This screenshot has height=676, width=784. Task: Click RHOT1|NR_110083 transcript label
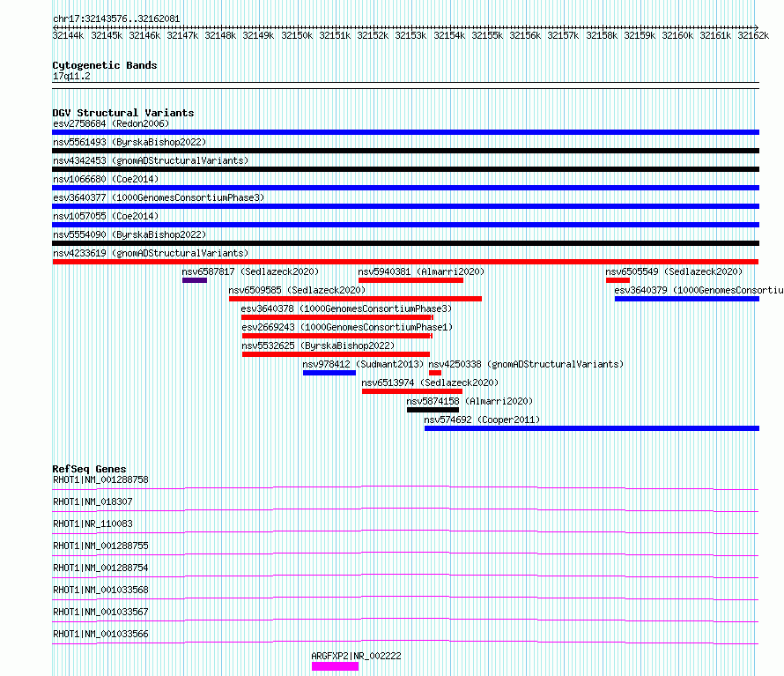(x=92, y=524)
